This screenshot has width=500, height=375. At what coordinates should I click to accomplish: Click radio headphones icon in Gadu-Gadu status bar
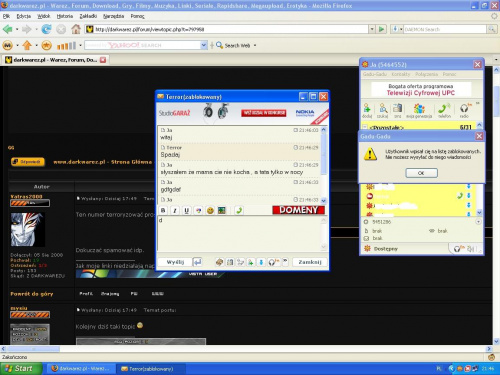(459, 249)
